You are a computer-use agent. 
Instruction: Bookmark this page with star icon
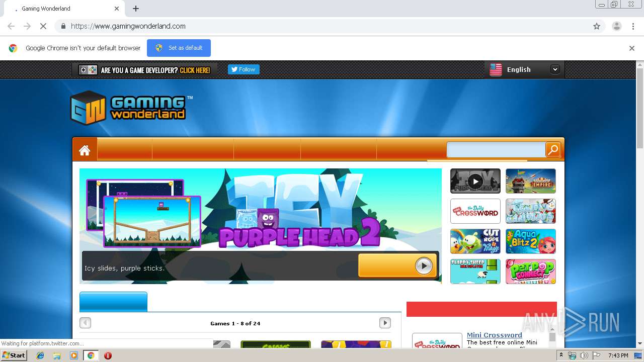[597, 26]
